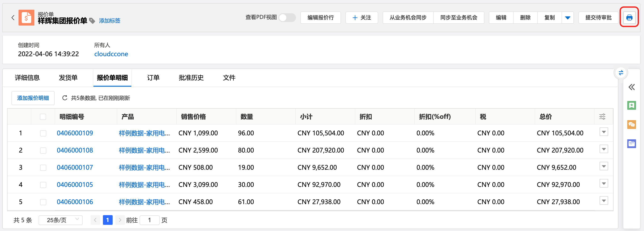Click the page number input field
Image resolution: width=644 pixels, height=231 pixels.
[x=149, y=220]
